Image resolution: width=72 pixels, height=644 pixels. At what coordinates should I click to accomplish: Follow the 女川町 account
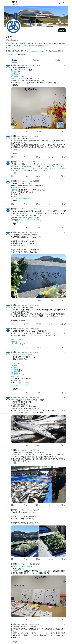click(x=62, y=30)
